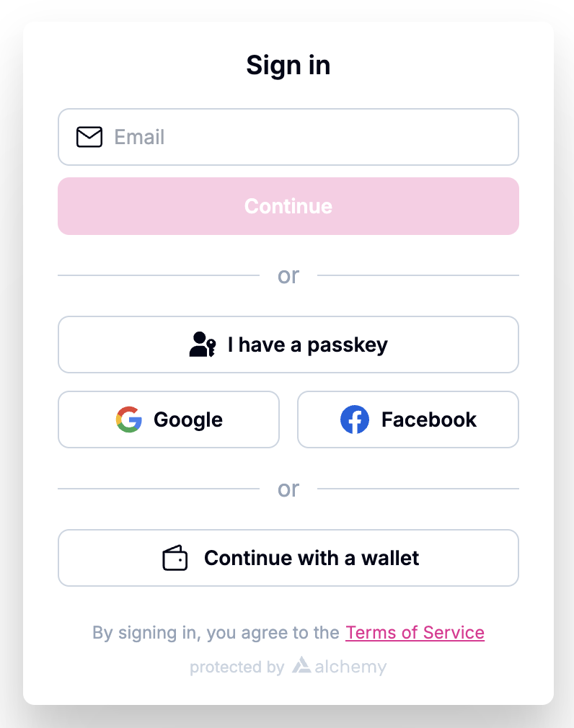574x728 pixels.
Task: Click the Alchemy triangle logo
Action: (x=303, y=667)
